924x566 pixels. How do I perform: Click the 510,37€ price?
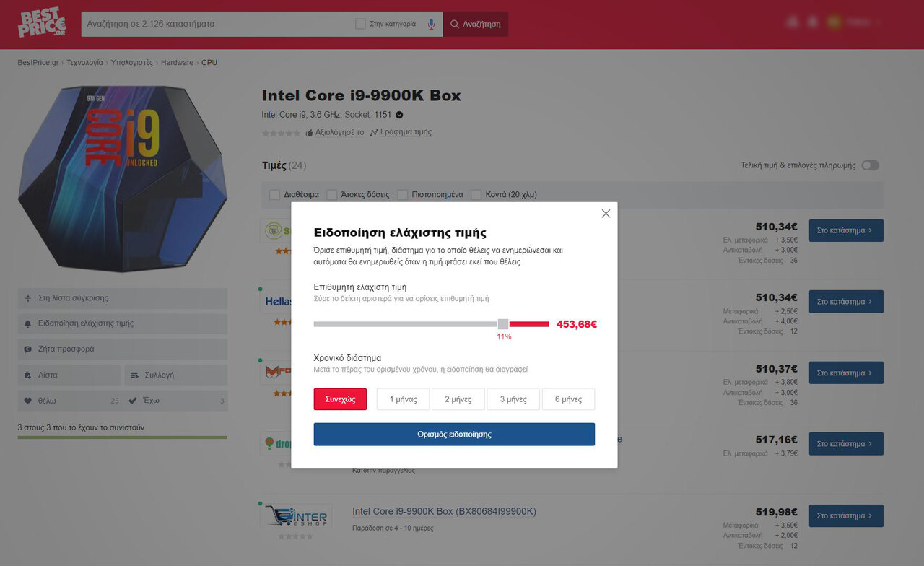[777, 369]
